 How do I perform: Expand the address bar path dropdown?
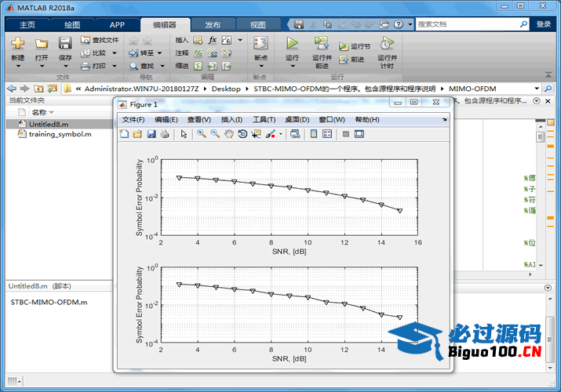tap(537, 89)
